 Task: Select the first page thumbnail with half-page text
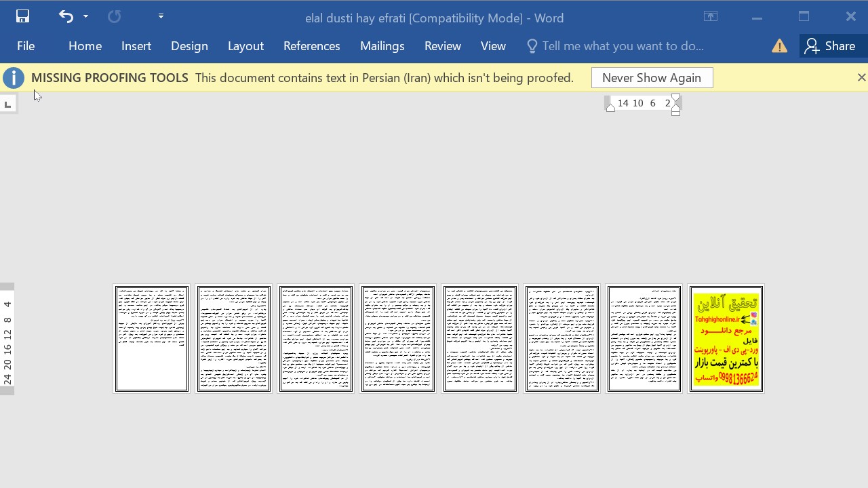151,339
